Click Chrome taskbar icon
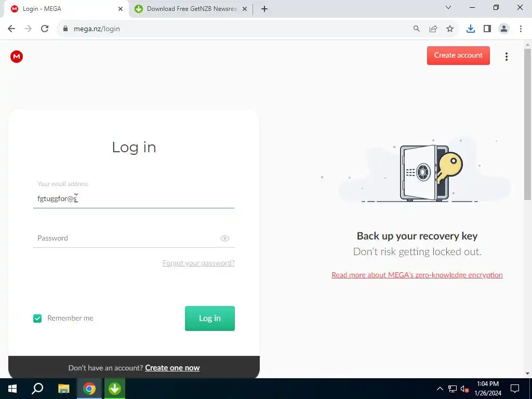This screenshot has width=532, height=399. pos(89,389)
